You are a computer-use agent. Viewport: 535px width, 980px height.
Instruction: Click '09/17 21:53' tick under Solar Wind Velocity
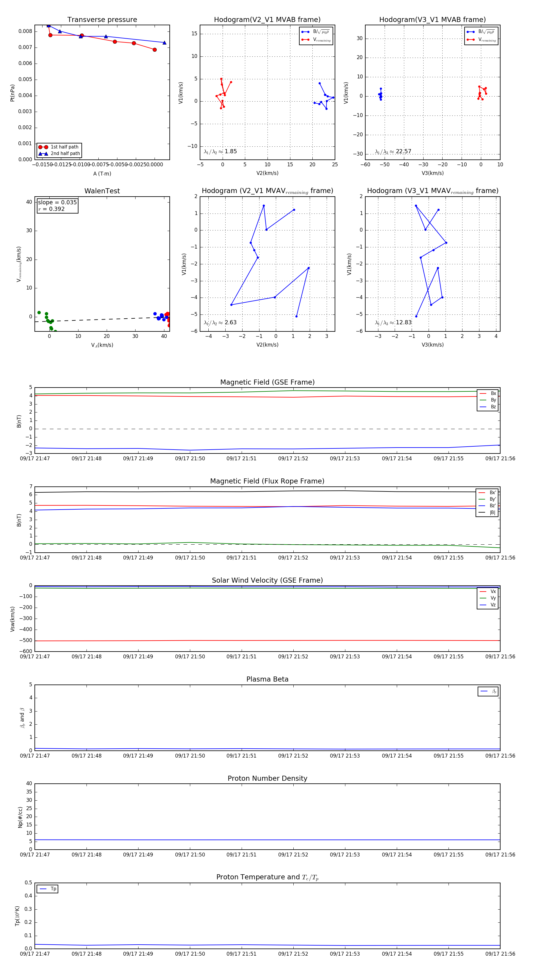click(x=344, y=656)
